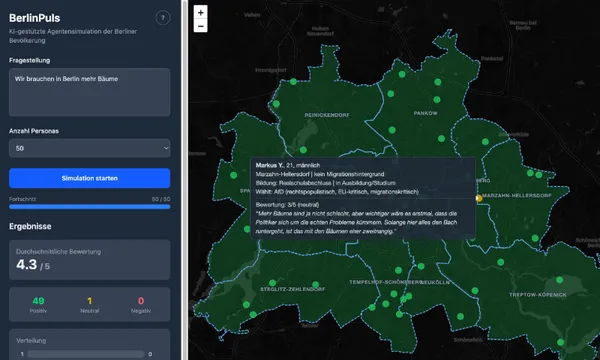Screen dimensions: 600x360
Task: Click the persona name Markus Y. in tooltip
Action: coord(270,165)
